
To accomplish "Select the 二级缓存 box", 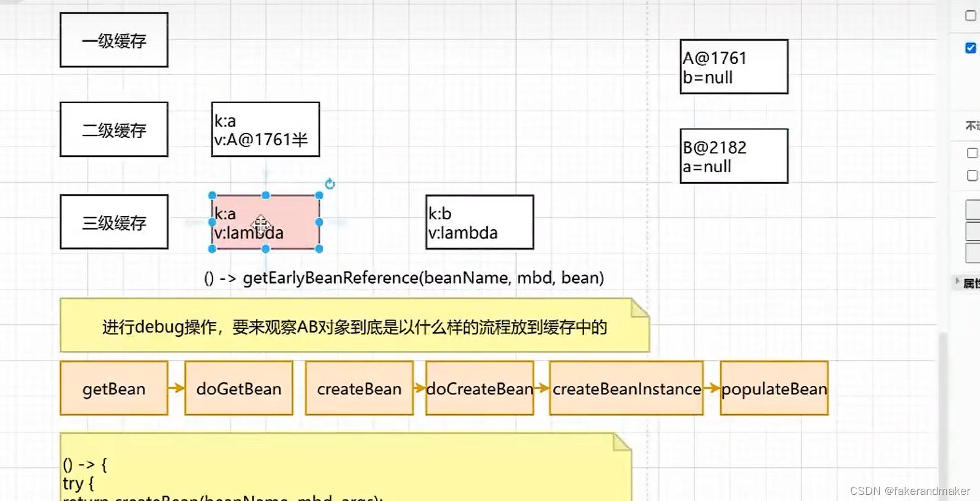I will pos(114,129).
